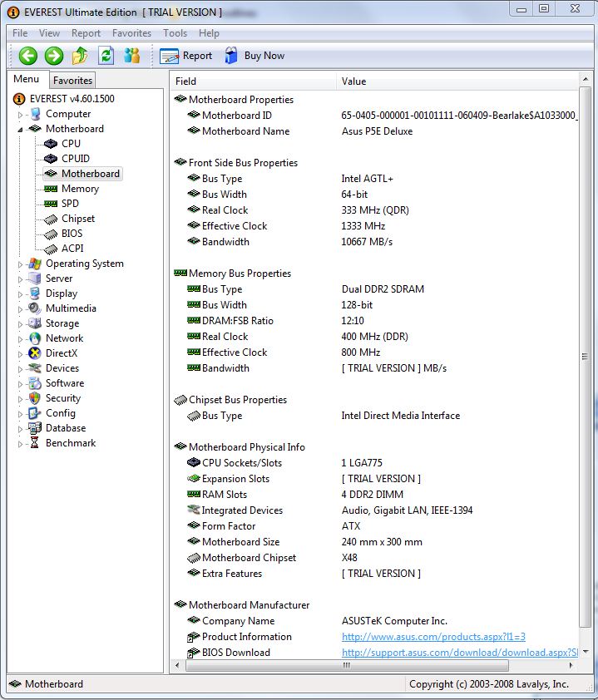Open the BIOS Download support link

[x=460, y=653]
